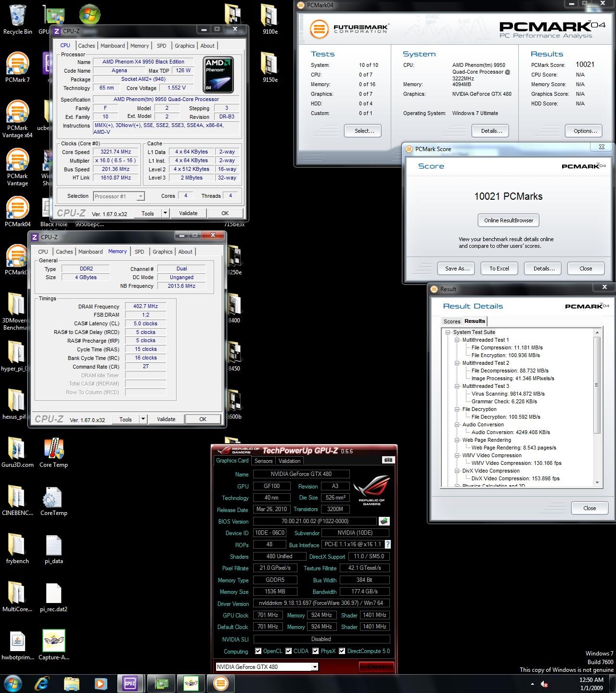Open the PCMark04 desktop shortcut
616x693 pixels.
click(x=18, y=212)
